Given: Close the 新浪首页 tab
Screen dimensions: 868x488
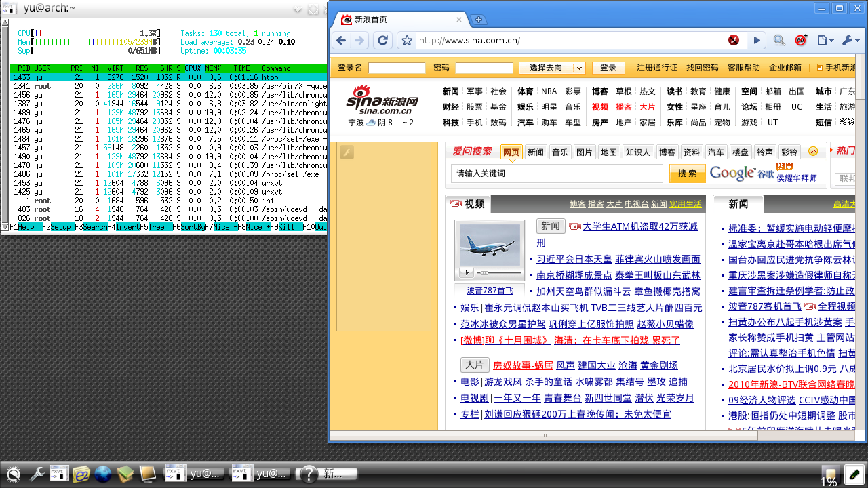Looking at the screenshot, I should (460, 20).
